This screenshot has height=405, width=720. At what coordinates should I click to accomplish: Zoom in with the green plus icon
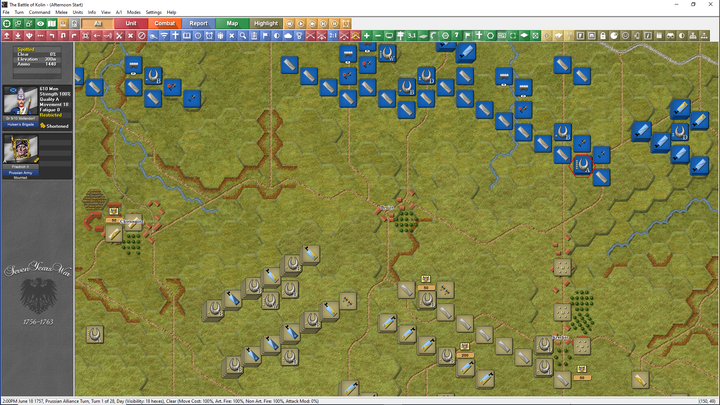tap(366, 35)
